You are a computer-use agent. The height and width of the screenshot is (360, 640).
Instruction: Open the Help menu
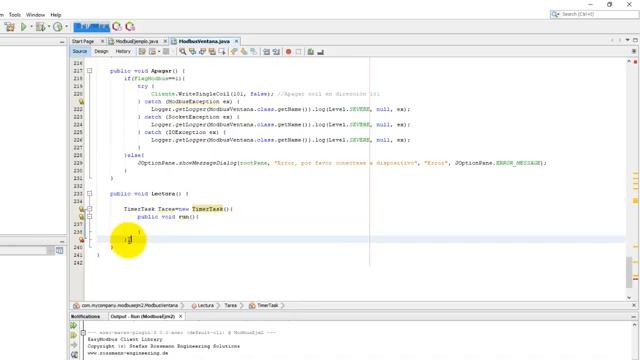(56, 15)
